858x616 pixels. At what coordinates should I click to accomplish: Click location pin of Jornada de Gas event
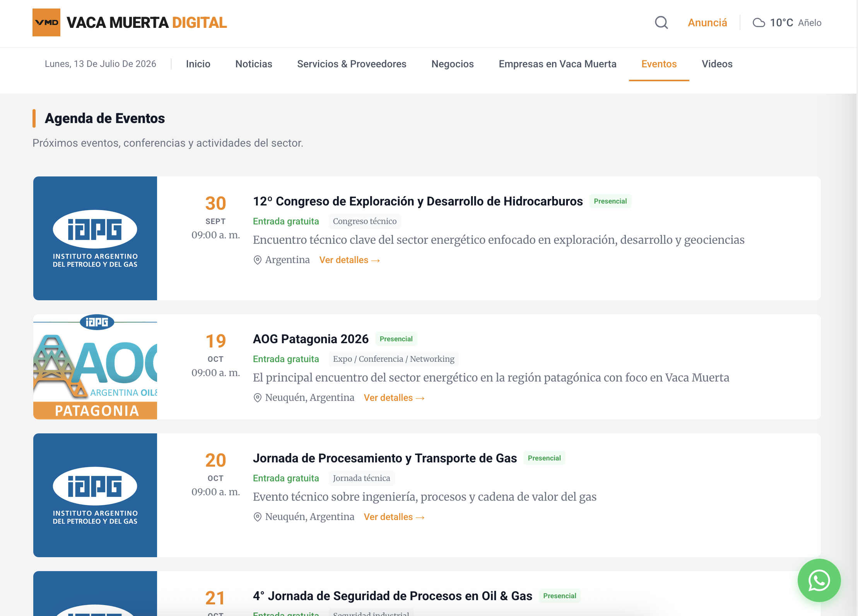(257, 517)
